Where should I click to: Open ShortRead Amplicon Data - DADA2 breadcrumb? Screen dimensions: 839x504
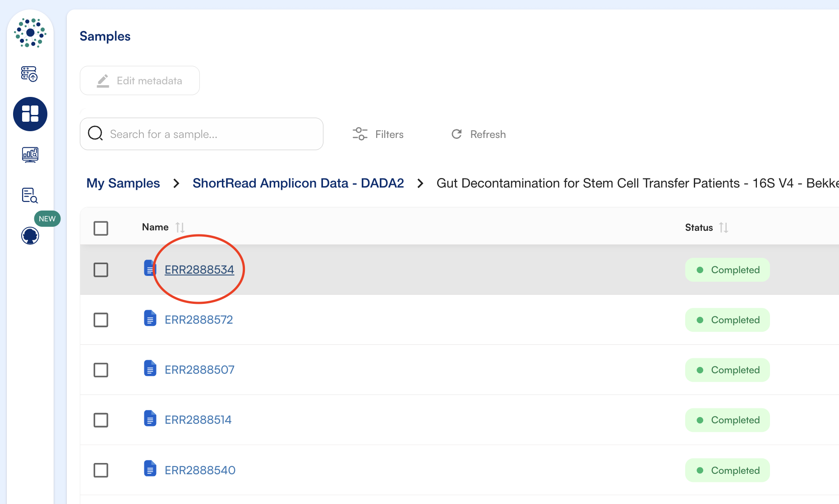point(298,183)
